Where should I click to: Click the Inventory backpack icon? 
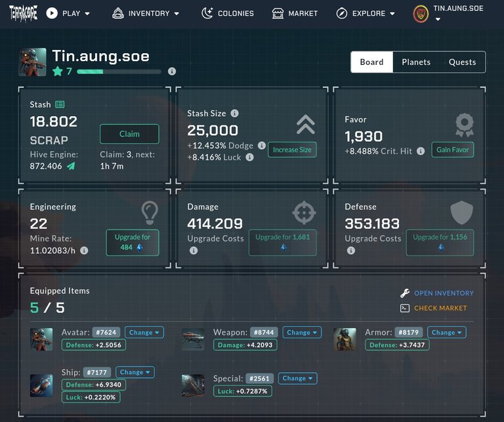pyautogui.click(x=118, y=14)
